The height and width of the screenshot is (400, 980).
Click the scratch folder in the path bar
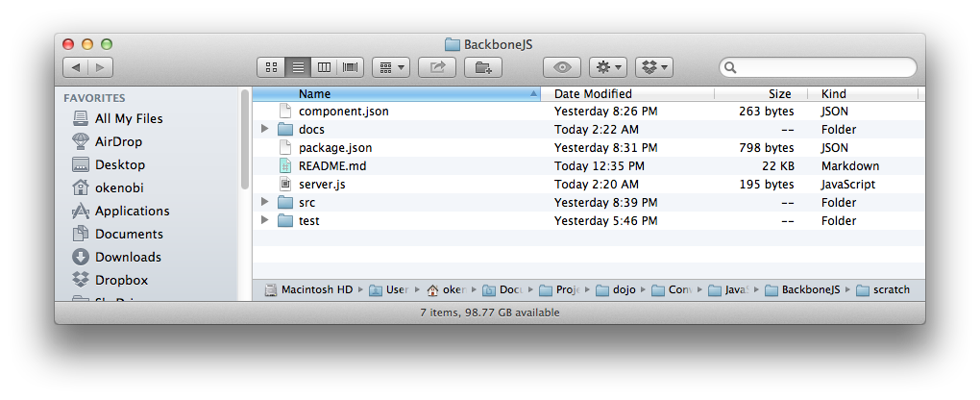coord(883,289)
